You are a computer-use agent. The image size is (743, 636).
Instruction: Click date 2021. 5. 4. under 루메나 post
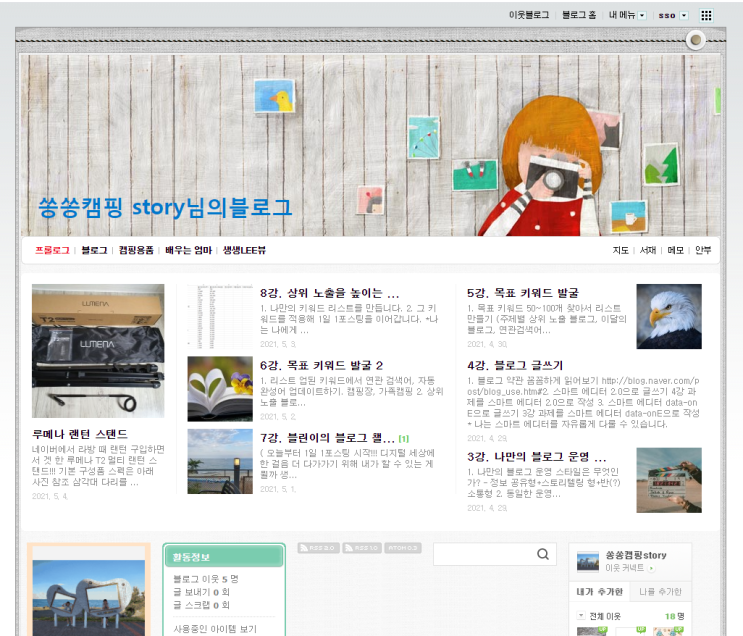pyautogui.click(x=50, y=496)
